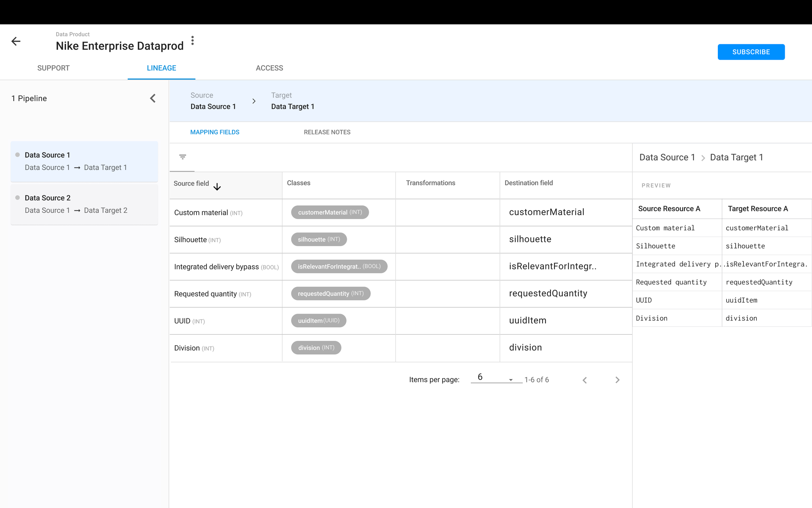Click the division (INT) class chip
Image resolution: width=812 pixels, height=508 pixels.
[x=316, y=348]
